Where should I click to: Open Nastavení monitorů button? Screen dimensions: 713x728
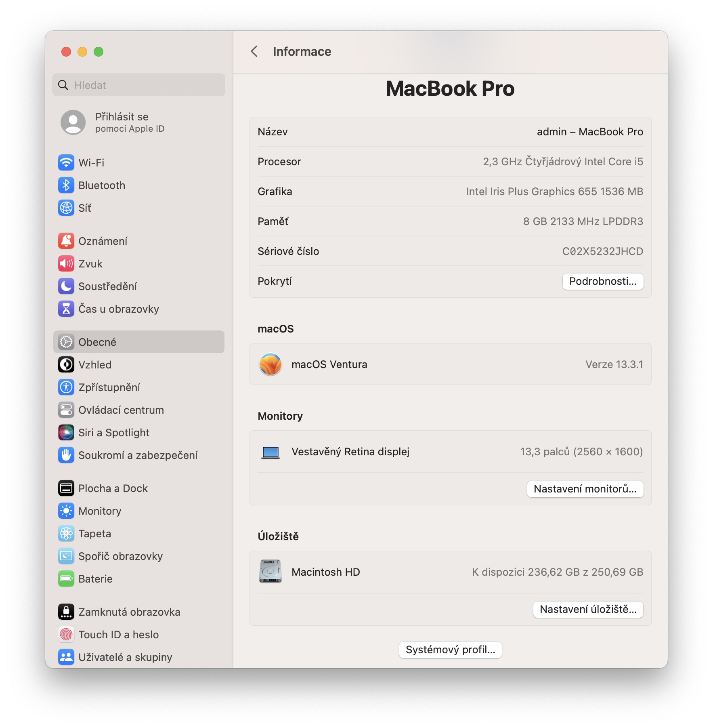coord(585,489)
